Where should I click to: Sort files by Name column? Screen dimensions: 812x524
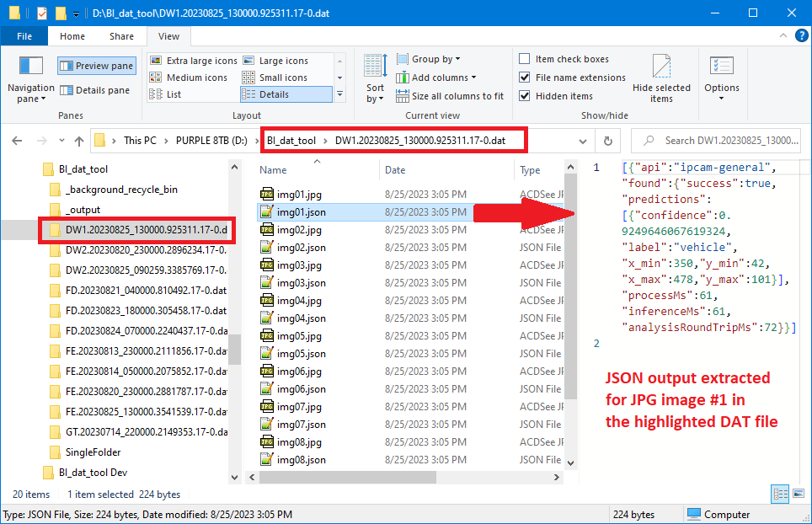[273, 170]
